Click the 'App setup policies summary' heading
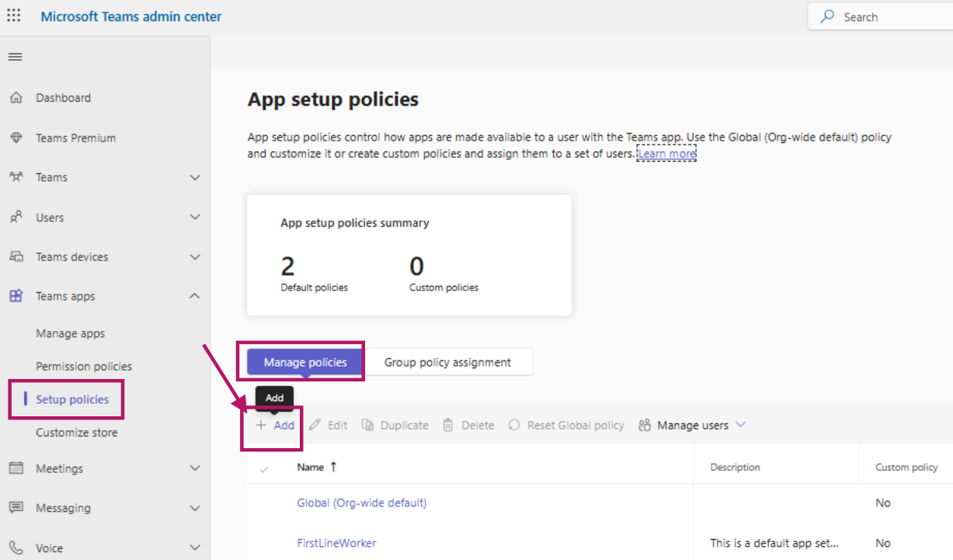The height and width of the screenshot is (560, 953). click(355, 223)
